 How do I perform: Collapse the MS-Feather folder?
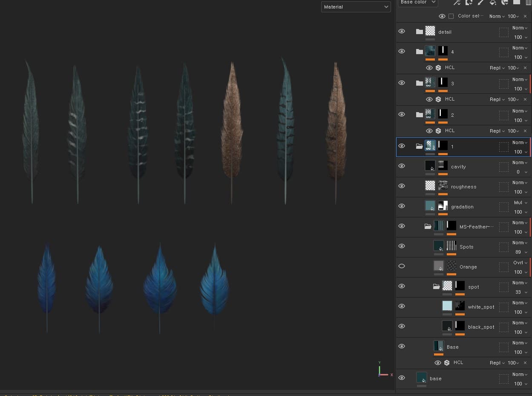(428, 227)
